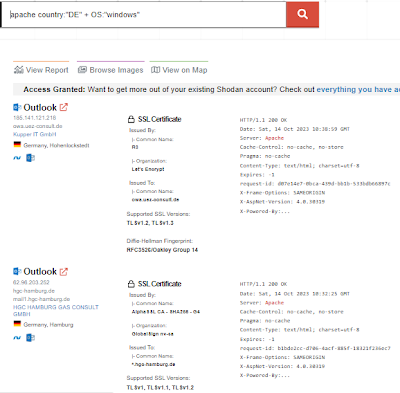Click the red search magnifier button
The image size is (400, 393).
tap(302, 14)
